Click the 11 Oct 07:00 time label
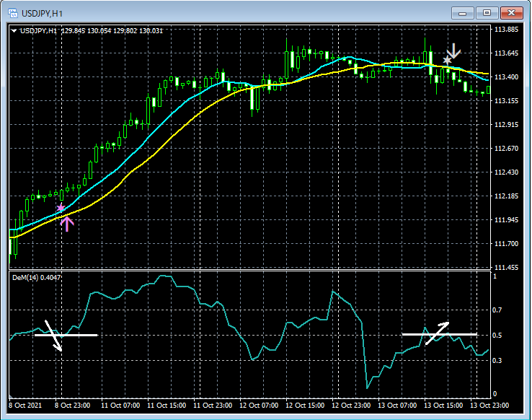Screen dimensions: 532x420 [120, 405]
